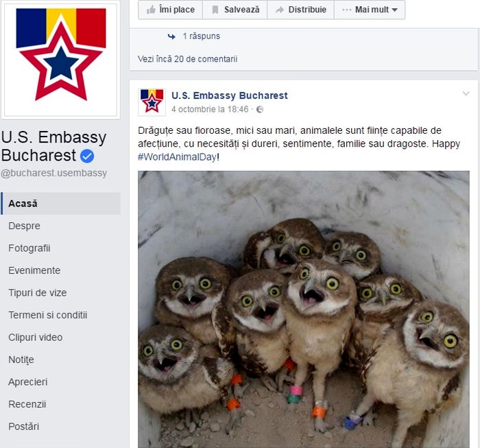480x448 pixels.
Task: Click the post timestamp 4 octombrie la 18:46
Action: (x=210, y=109)
